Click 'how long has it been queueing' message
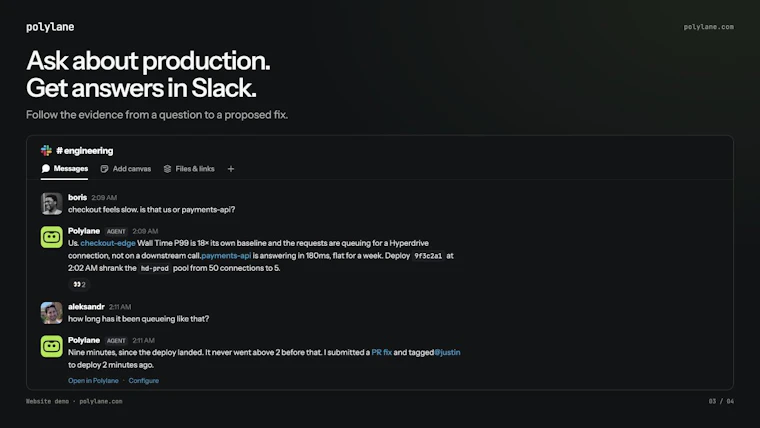 tap(139, 318)
